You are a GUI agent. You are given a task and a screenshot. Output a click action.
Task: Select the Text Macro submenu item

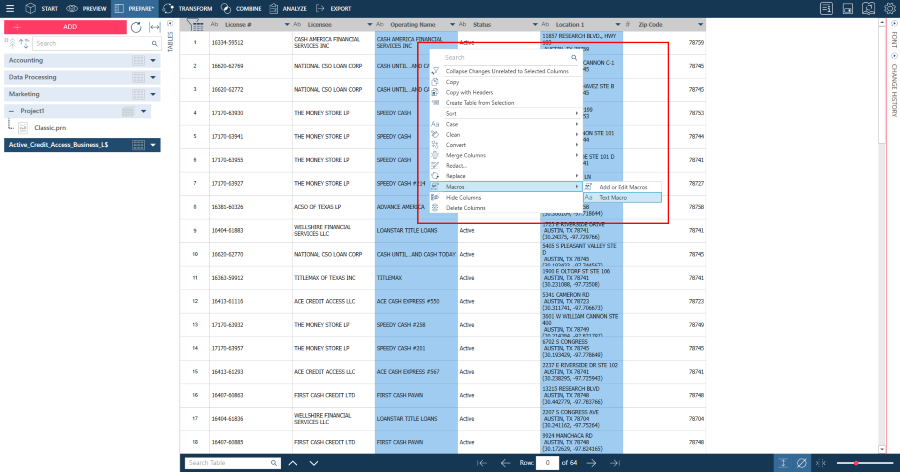click(x=623, y=198)
